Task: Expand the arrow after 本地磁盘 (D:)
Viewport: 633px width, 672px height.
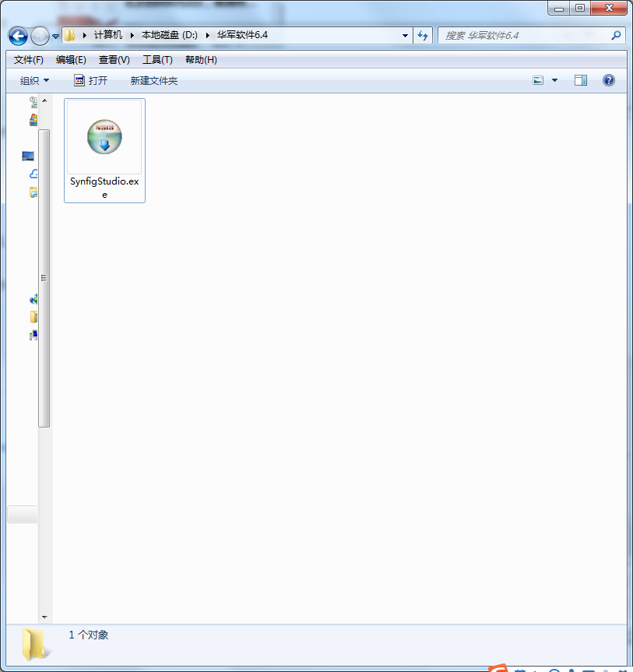Action: [207, 35]
